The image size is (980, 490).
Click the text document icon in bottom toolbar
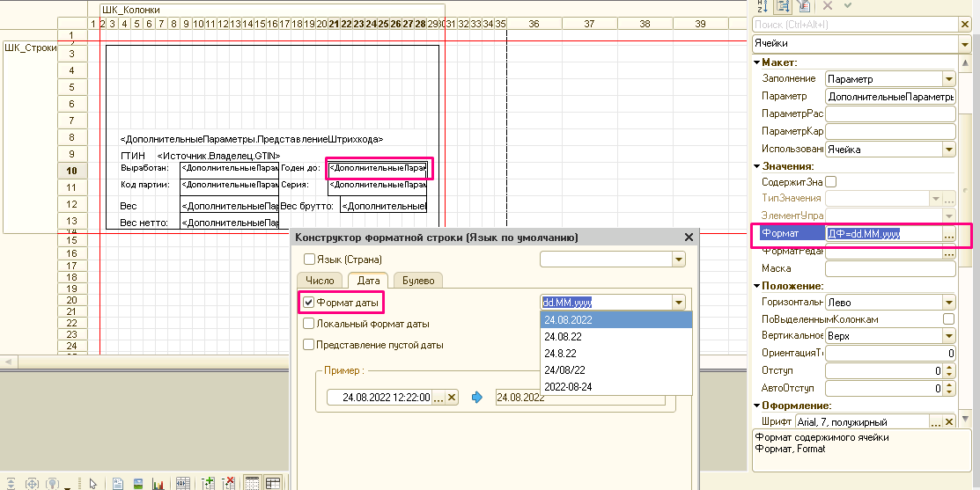pos(118,483)
